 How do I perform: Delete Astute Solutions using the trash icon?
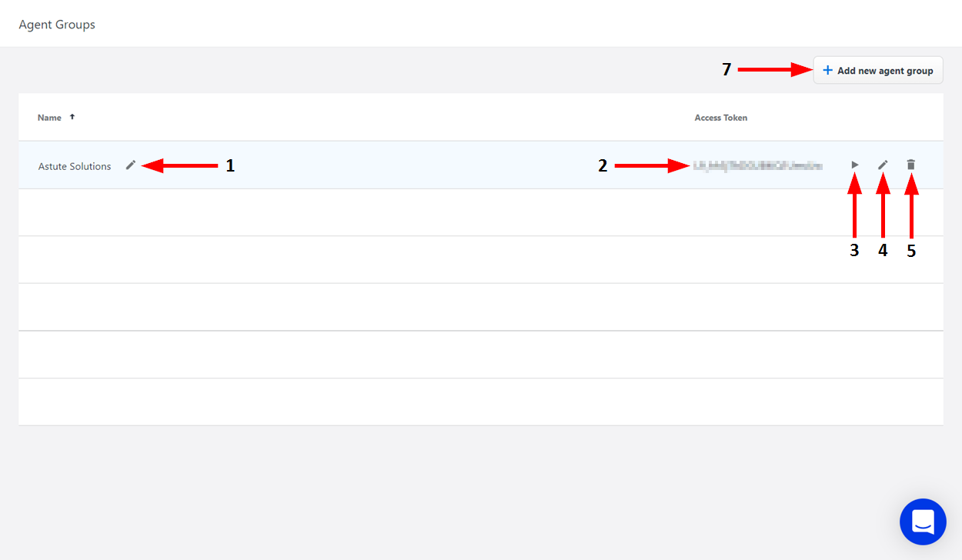tap(911, 165)
